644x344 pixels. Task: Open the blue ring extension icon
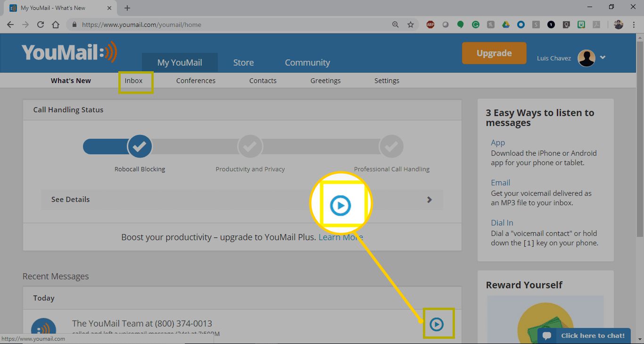[x=521, y=25]
